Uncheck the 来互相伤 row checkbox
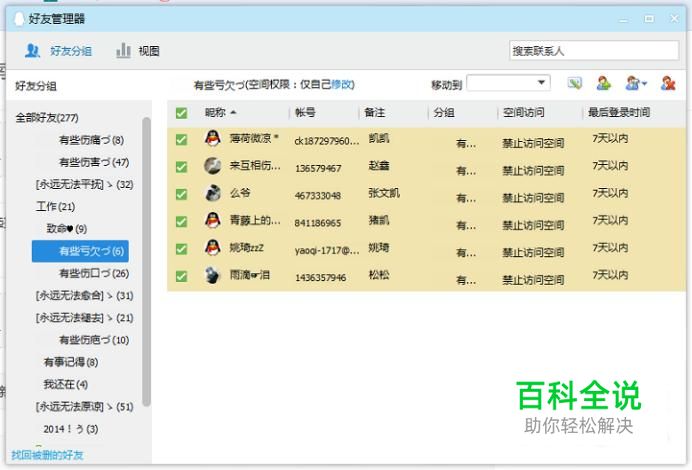The image size is (692, 470). pyautogui.click(x=181, y=167)
